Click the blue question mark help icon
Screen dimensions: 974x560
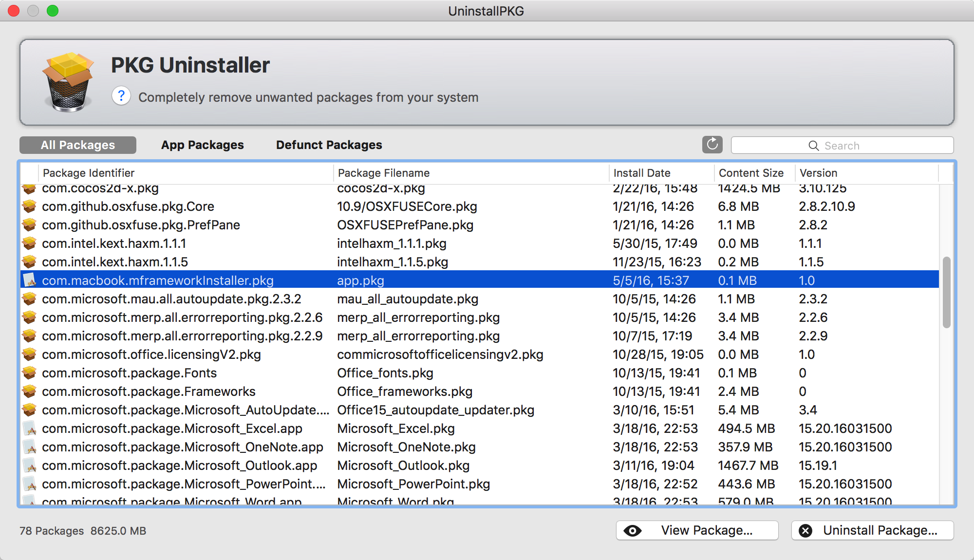pos(121,96)
